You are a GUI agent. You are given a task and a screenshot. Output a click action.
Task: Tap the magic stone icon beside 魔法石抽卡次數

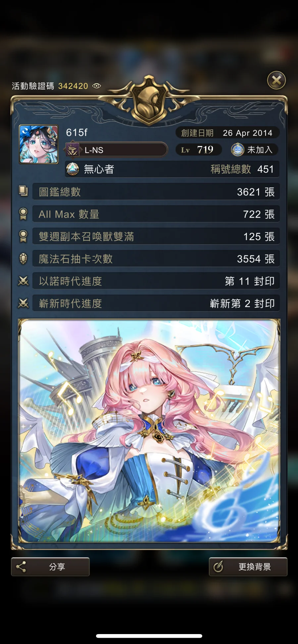23,259
